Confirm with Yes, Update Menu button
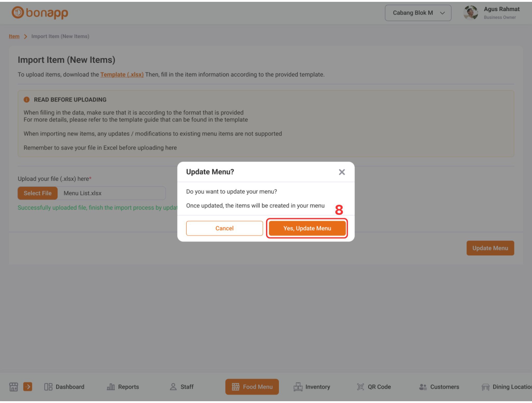Screen dimensions: 532x403 pos(307,228)
